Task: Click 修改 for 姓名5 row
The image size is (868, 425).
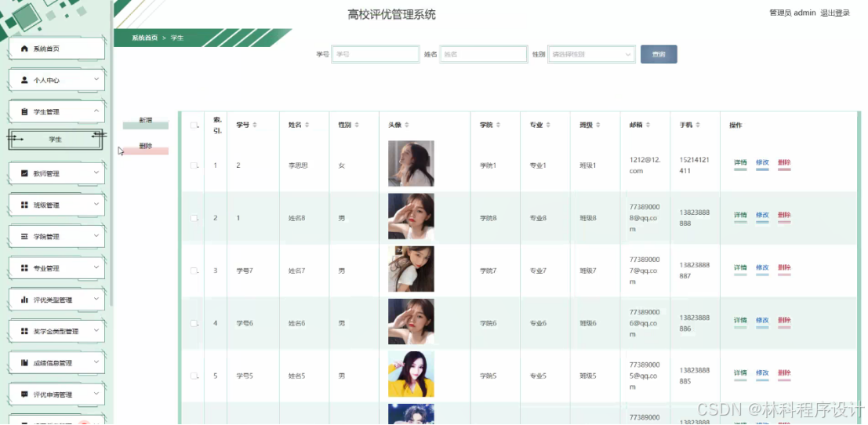Action: tap(762, 373)
